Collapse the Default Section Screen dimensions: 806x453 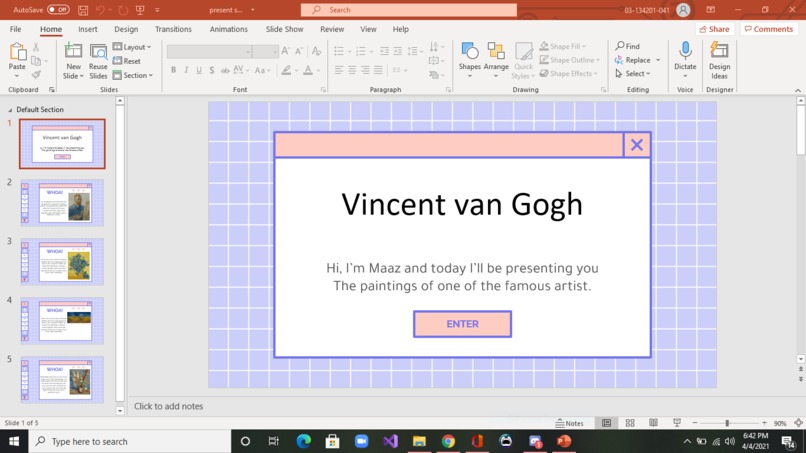tap(10, 110)
